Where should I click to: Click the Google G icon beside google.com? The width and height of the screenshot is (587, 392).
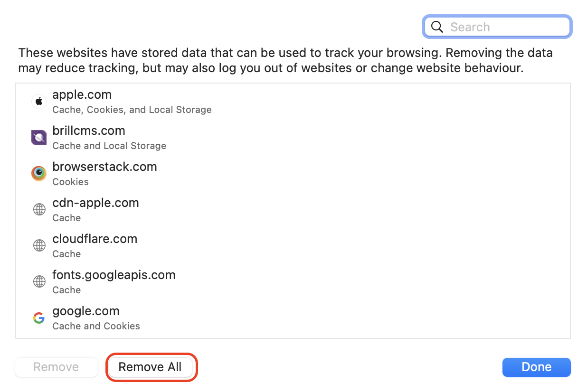coord(39,317)
